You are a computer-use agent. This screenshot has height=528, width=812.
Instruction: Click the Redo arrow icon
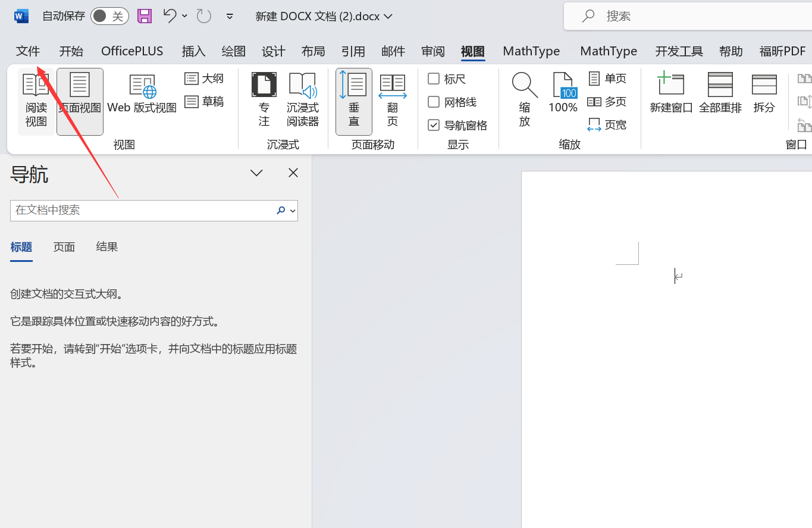pyautogui.click(x=204, y=16)
